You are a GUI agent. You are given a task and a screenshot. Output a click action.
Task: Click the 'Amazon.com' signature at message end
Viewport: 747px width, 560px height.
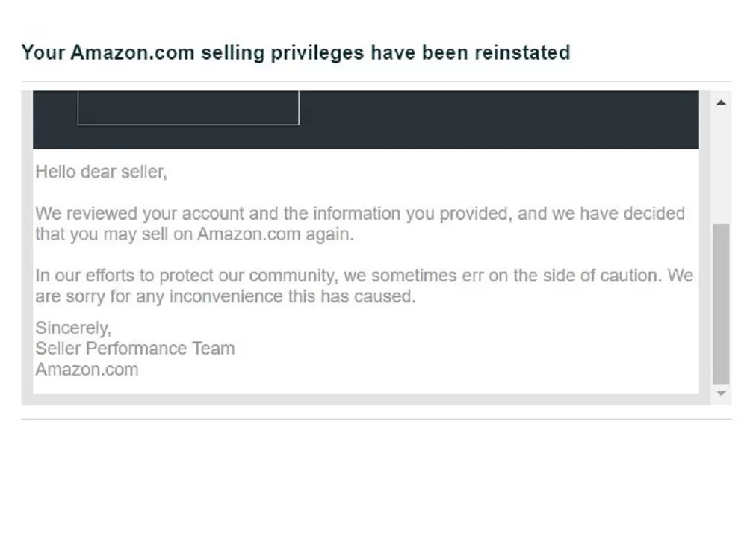pos(87,370)
